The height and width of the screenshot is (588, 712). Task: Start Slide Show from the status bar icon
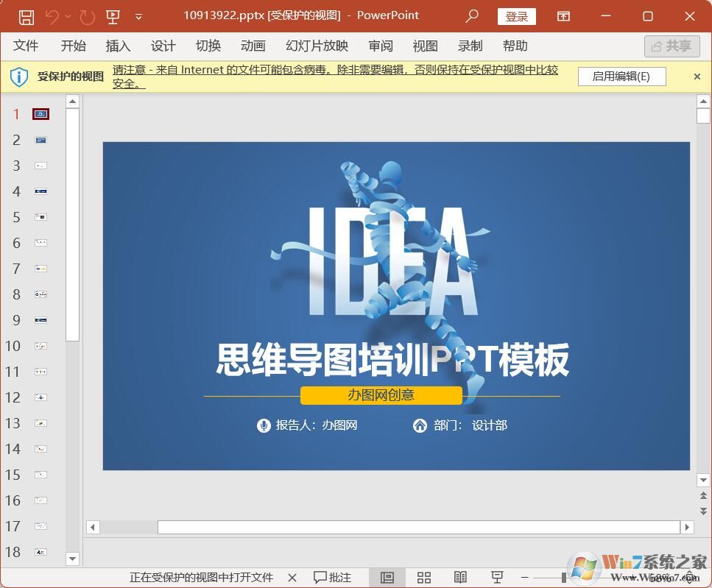click(497, 577)
